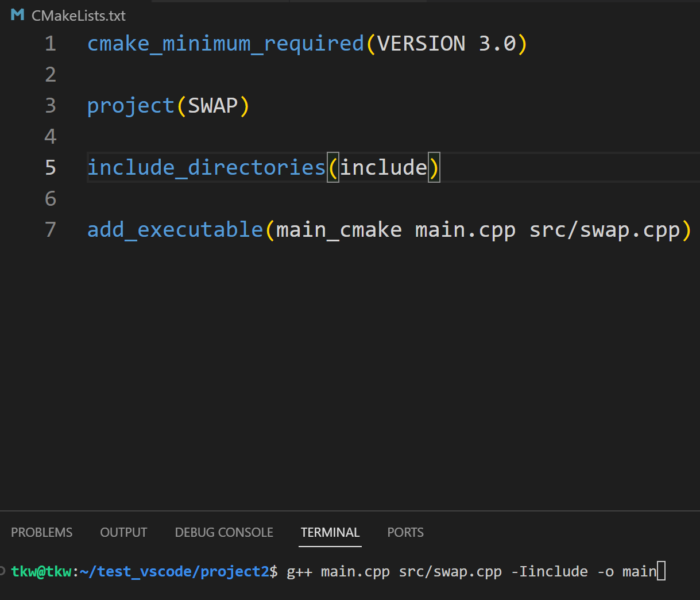700x600 pixels.
Task: Click the terminal command decoration circle
Action: pyautogui.click(x=2, y=571)
